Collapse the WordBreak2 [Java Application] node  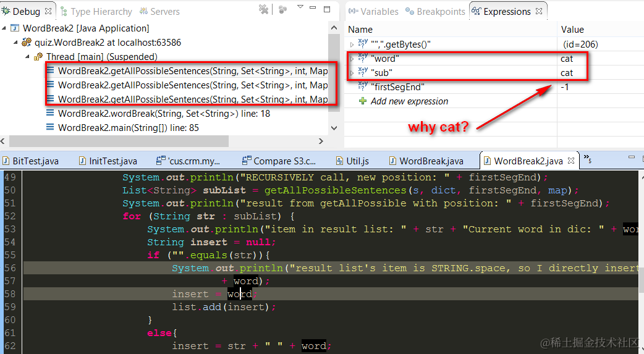(x=4, y=28)
